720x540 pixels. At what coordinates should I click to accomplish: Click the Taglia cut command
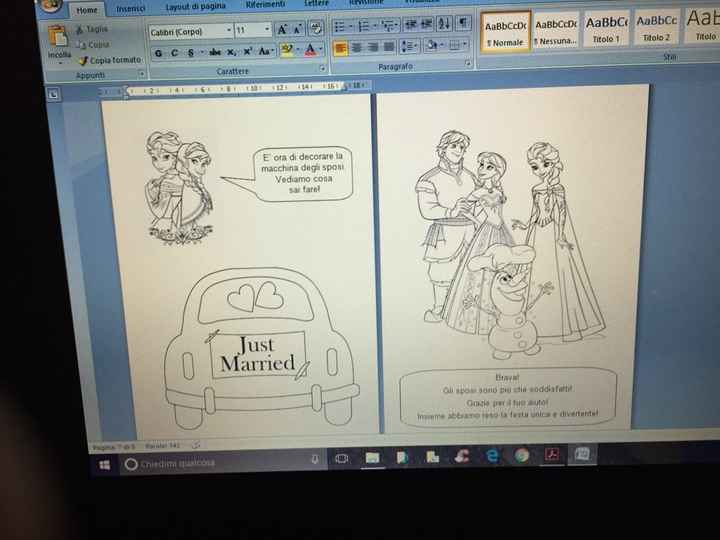tap(97, 31)
